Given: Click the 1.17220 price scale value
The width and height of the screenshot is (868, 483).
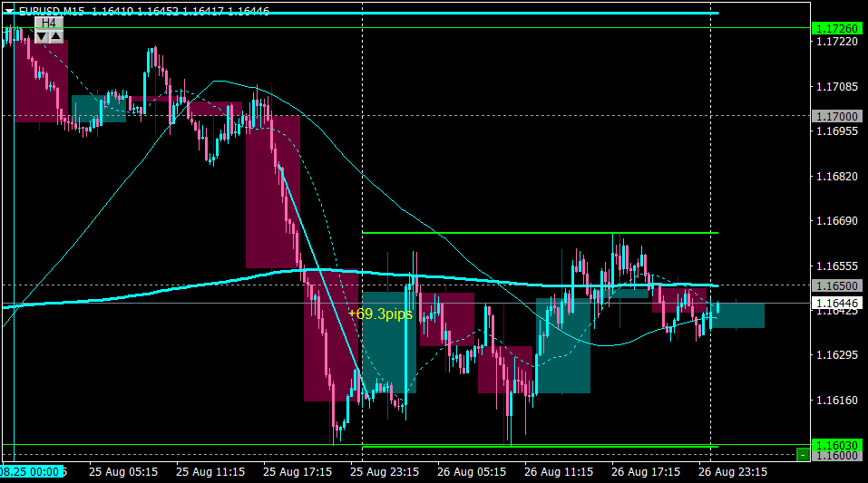Looking at the screenshot, I should [x=837, y=42].
